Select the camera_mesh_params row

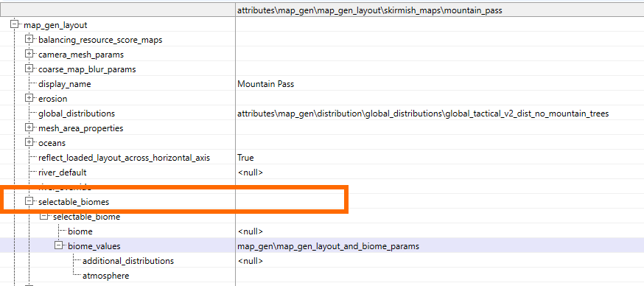[x=81, y=55]
